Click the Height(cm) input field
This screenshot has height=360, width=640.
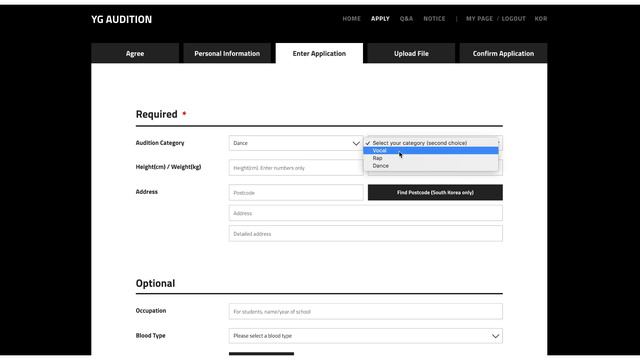(296, 168)
